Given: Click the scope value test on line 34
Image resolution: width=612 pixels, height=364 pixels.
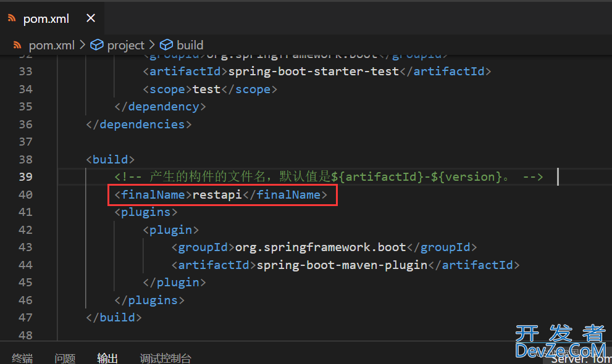Looking at the screenshot, I should (x=206, y=89).
